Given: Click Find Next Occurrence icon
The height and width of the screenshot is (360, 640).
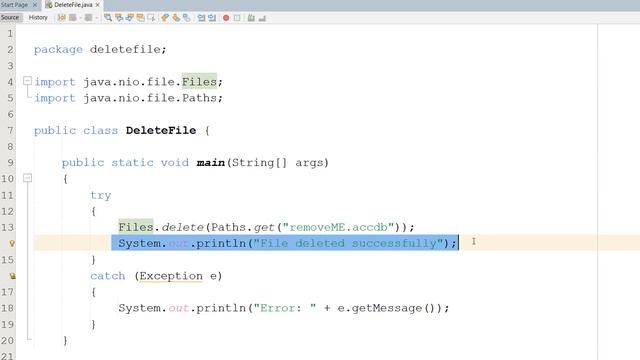Looking at the screenshot, I should click(130, 18).
